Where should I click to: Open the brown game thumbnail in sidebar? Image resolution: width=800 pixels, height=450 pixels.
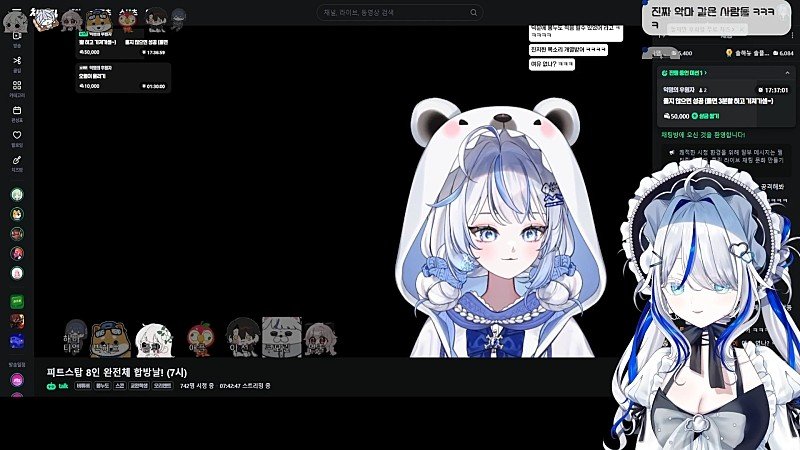[x=17, y=321]
